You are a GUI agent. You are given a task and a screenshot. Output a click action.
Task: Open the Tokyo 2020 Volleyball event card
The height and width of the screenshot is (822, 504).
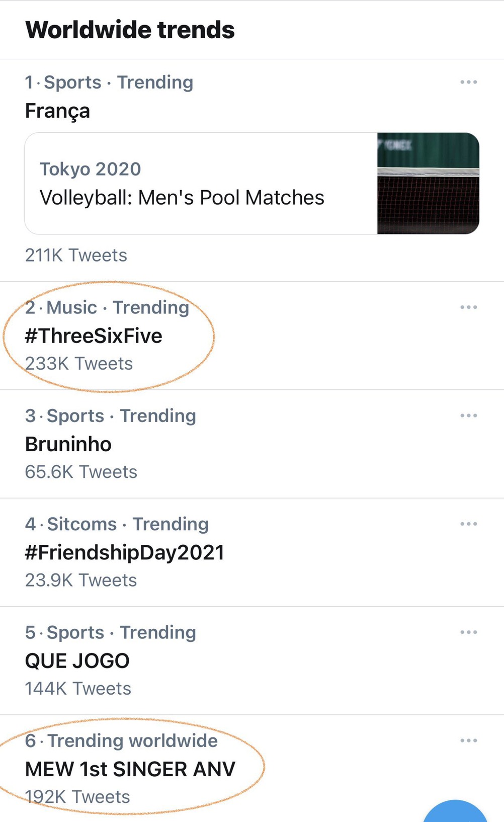201,183
